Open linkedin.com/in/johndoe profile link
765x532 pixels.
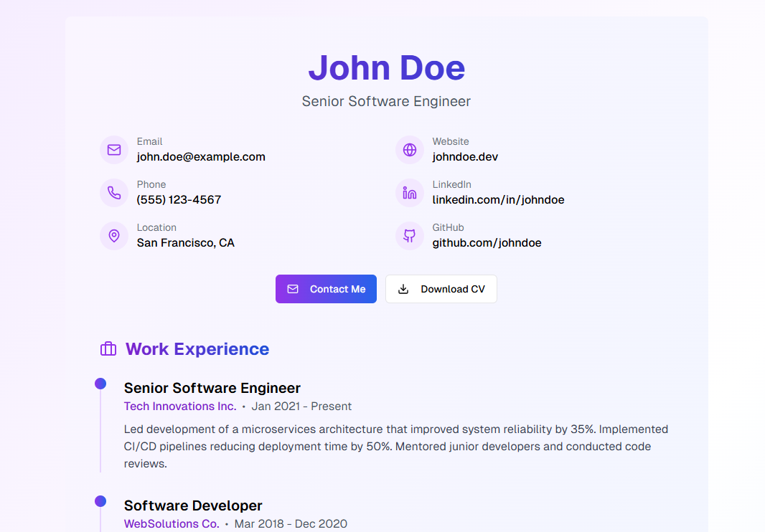point(498,200)
